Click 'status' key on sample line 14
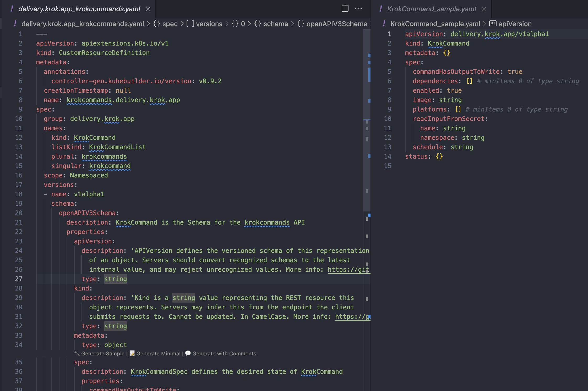588x391 pixels. [x=416, y=157]
